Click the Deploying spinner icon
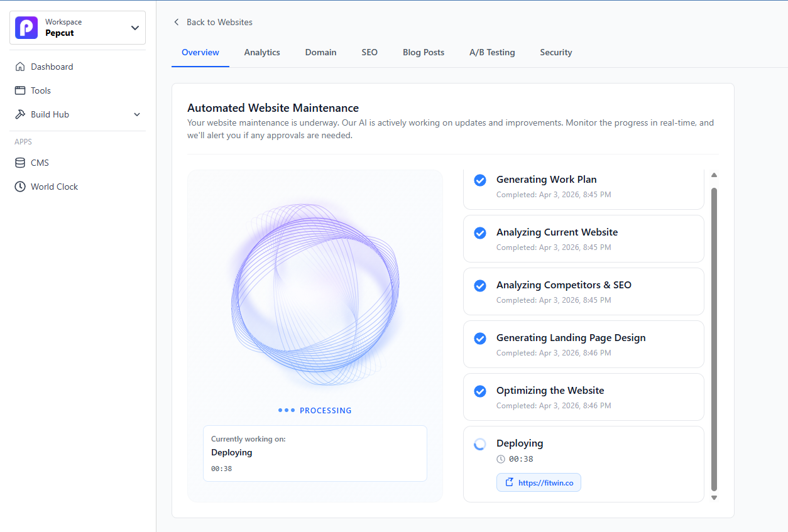This screenshot has height=532, width=788. click(x=479, y=444)
